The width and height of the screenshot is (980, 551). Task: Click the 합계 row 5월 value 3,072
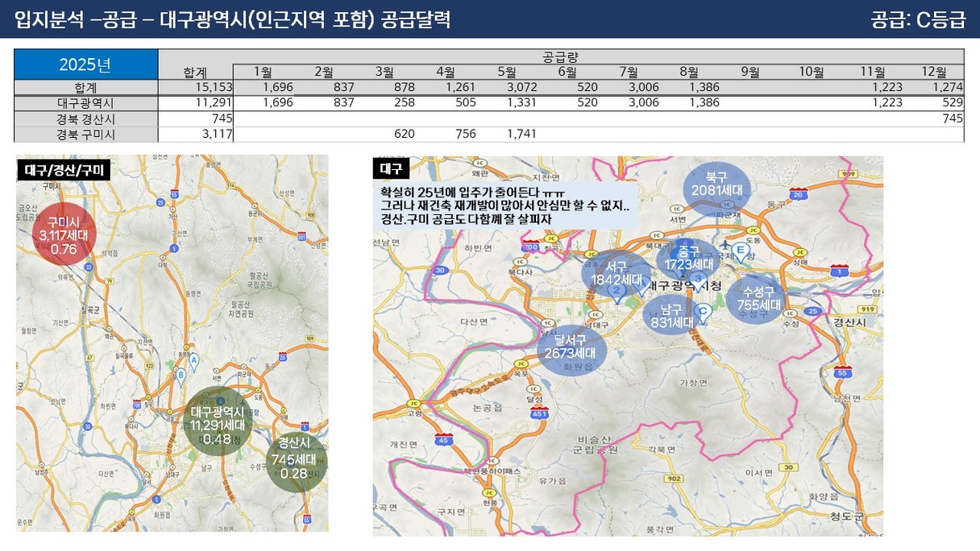(522, 87)
